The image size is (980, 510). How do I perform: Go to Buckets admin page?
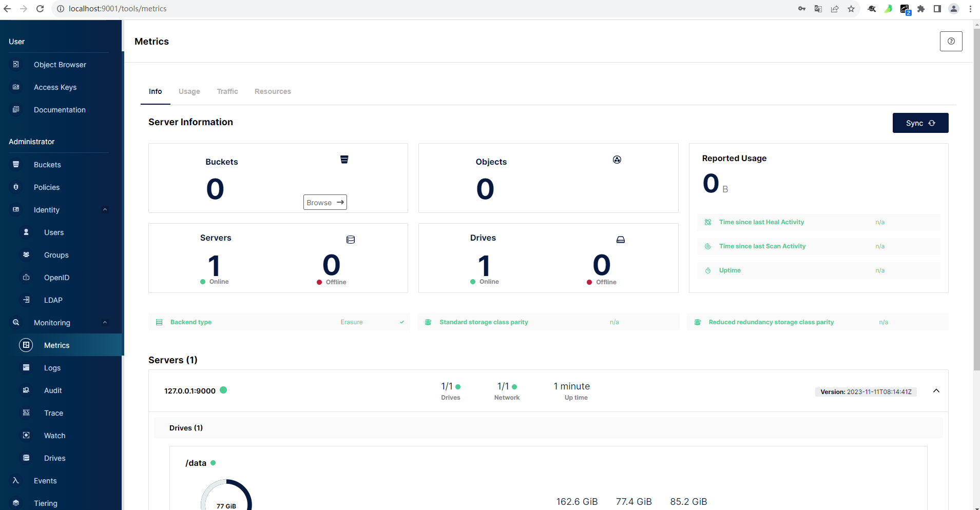[x=47, y=165]
